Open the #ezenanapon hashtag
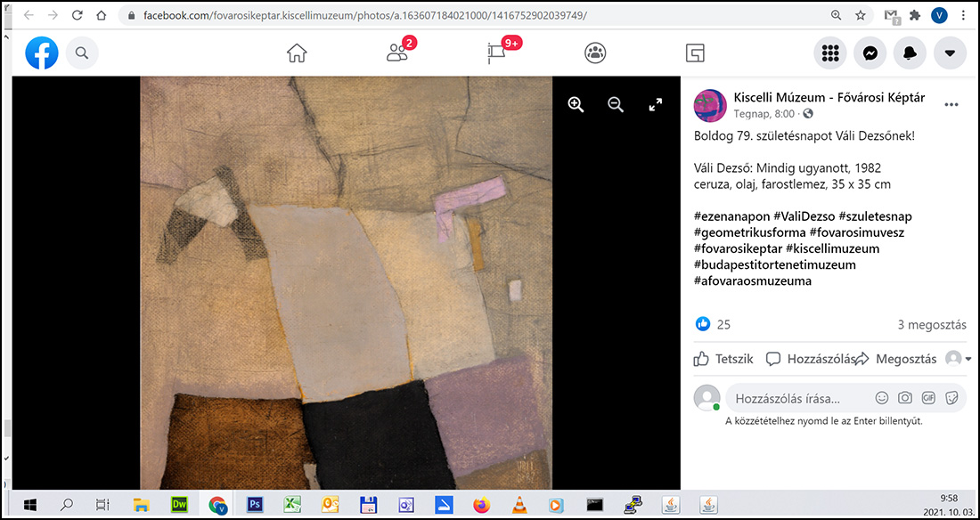 click(x=731, y=216)
